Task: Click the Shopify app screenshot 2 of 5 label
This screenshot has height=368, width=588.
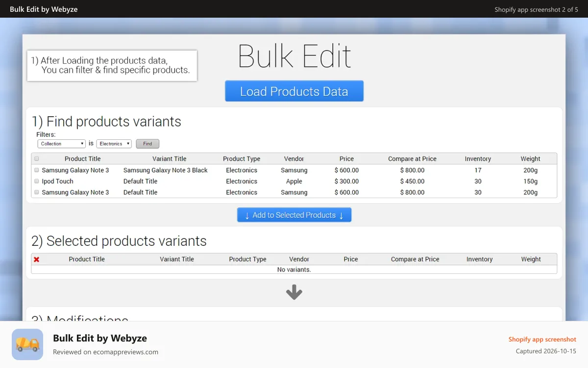Action: click(x=536, y=9)
